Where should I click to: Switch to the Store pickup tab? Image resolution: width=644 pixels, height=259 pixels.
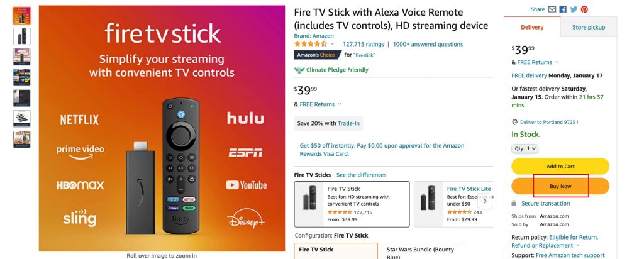tap(588, 28)
